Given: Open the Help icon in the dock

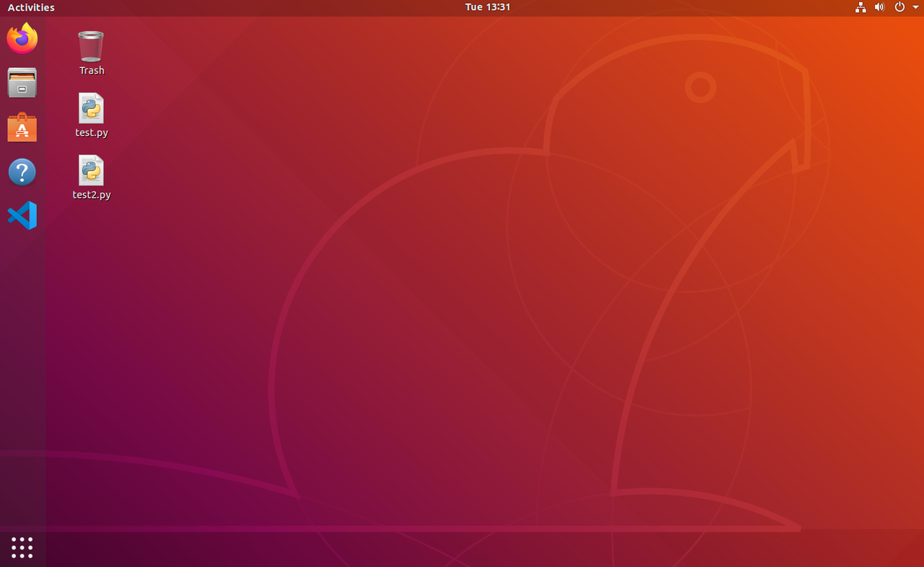Looking at the screenshot, I should [x=22, y=173].
